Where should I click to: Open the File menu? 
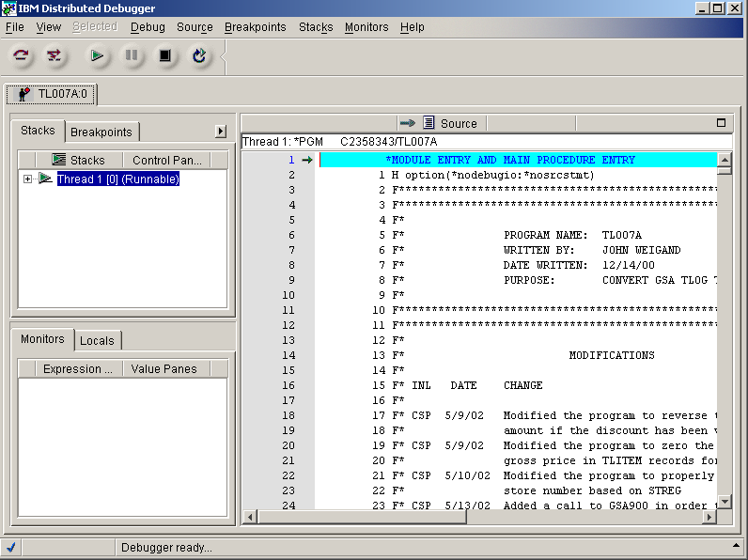click(15, 27)
